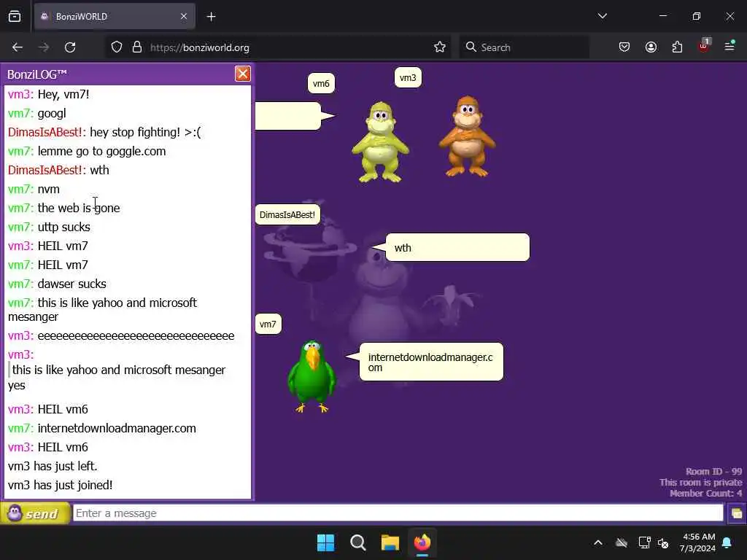
Task: Close the BonziWORLD tab
Action: pos(184,17)
